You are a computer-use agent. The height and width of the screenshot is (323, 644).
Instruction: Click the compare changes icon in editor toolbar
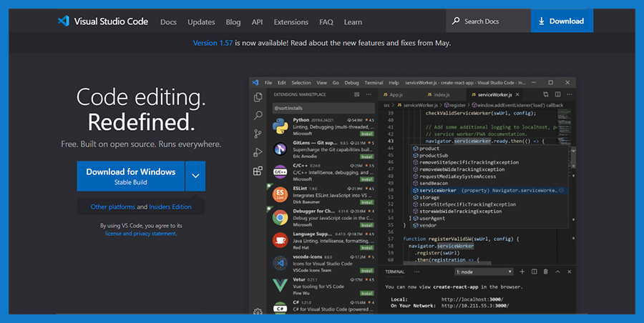[545, 94]
